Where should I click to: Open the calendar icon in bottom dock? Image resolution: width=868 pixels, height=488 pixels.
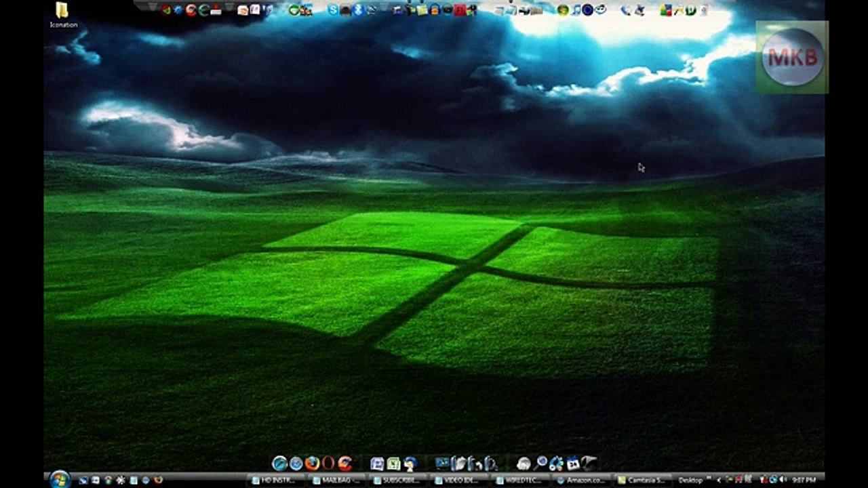click(572, 464)
